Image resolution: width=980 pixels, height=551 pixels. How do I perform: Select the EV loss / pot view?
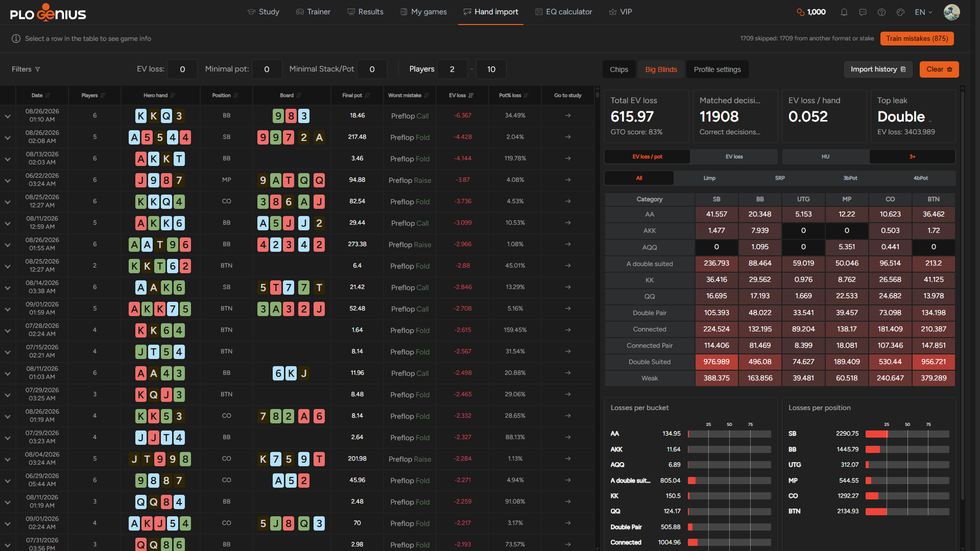647,157
